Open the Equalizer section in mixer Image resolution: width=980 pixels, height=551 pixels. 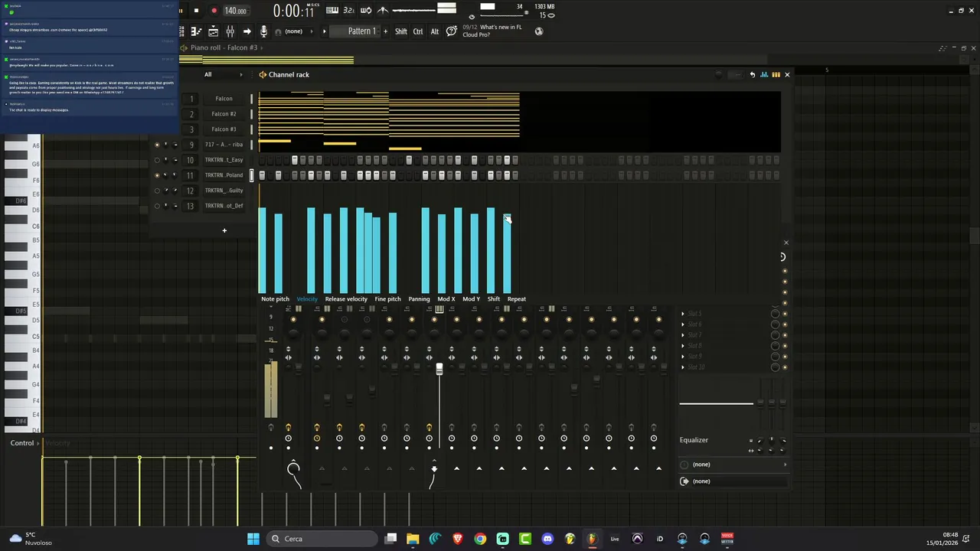(694, 440)
